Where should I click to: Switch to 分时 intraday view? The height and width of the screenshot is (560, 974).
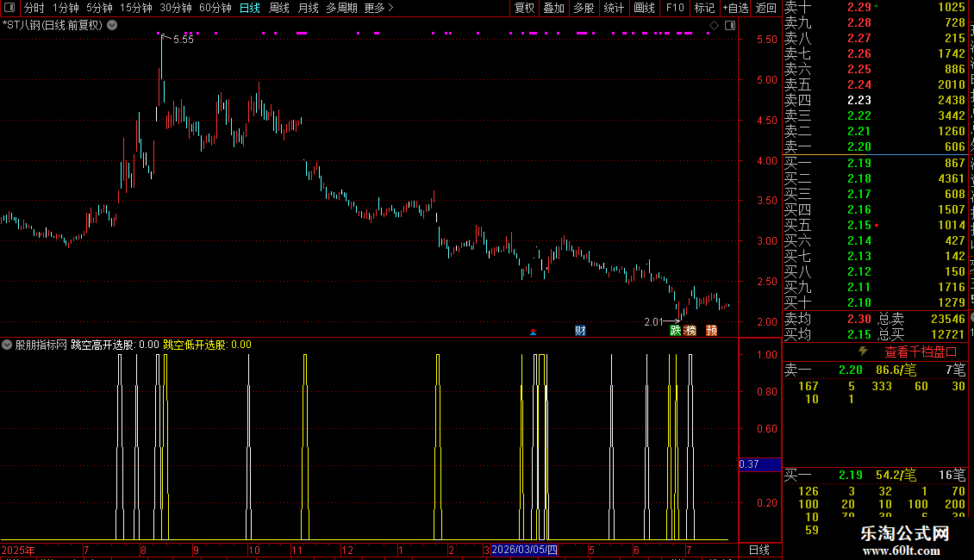(x=34, y=8)
